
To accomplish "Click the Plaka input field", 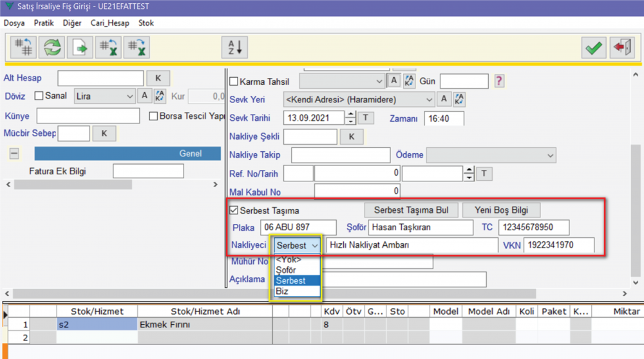I will pos(298,227).
